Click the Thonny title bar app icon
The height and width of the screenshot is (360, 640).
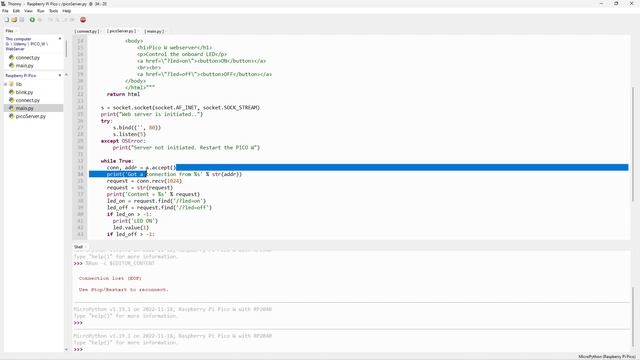click(x=3, y=4)
